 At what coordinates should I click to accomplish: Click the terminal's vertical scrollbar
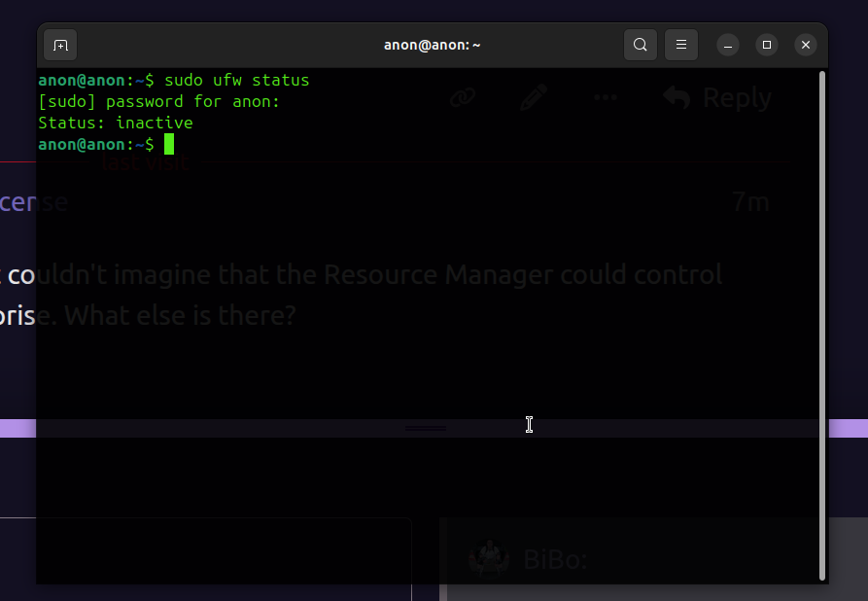[822, 321]
